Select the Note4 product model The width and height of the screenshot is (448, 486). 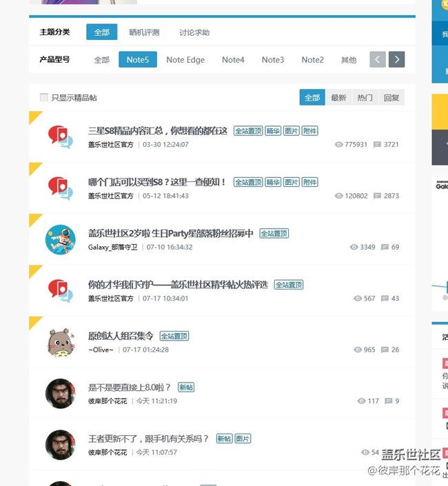click(233, 59)
